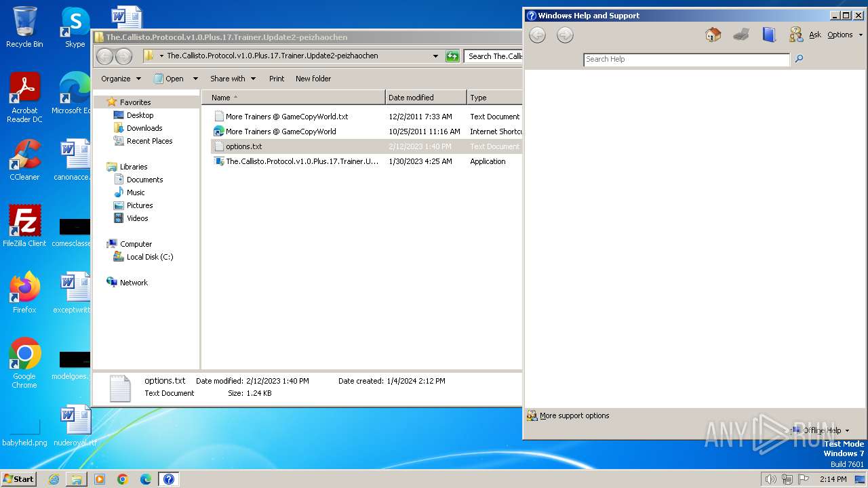
Task: Open Acrobat Reader DC desktop icon
Action: [24, 98]
